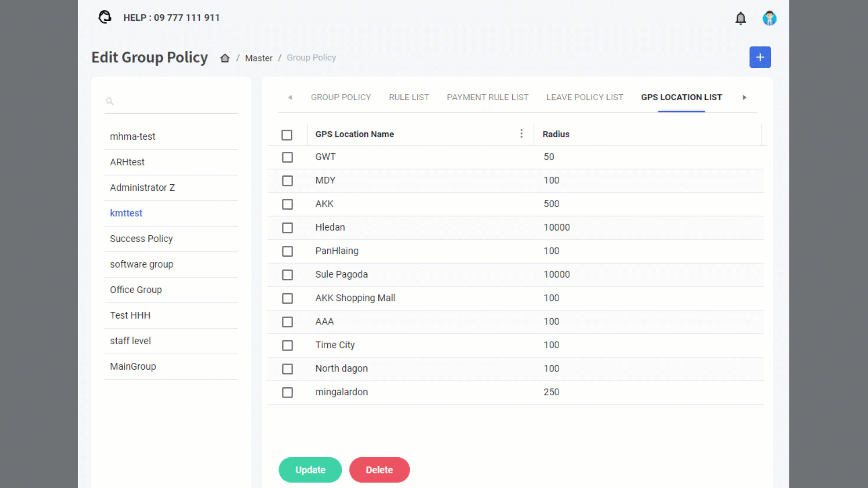
Task: Click the home breadcrumb icon
Action: tap(225, 58)
